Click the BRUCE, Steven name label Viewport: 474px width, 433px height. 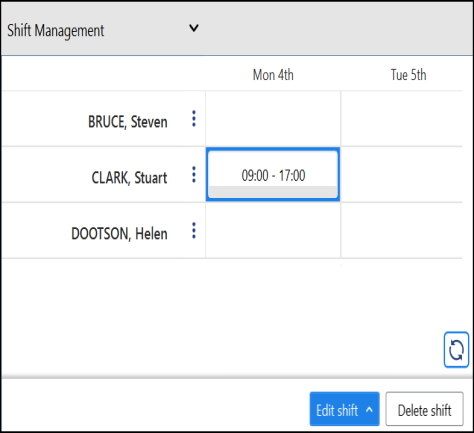(128, 122)
